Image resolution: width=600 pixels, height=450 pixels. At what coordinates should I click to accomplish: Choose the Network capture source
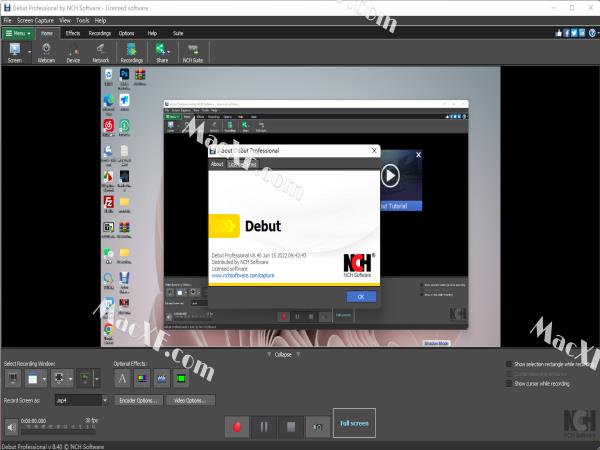(101, 52)
